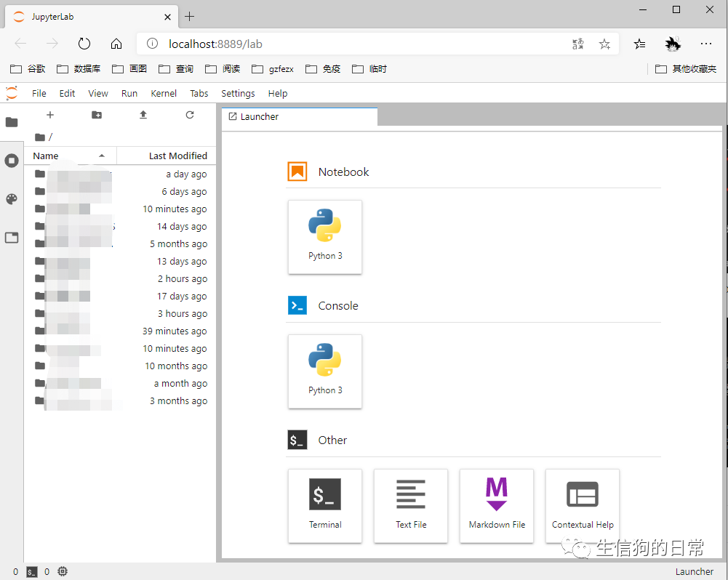Open the browser profile avatar icon
Viewport: 728px width, 580px height.
pyautogui.click(x=672, y=44)
